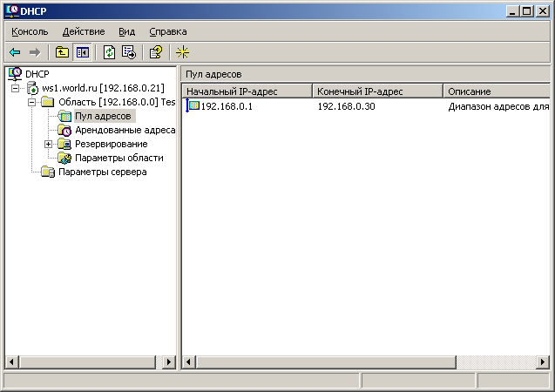
Task: Click the Параметры сервера folder icon
Action: [48, 172]
